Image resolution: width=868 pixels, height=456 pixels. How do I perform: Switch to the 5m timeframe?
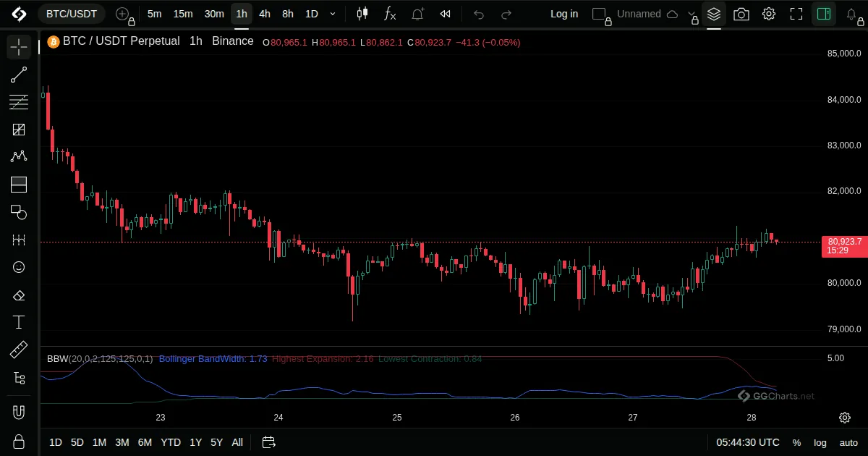154,14
